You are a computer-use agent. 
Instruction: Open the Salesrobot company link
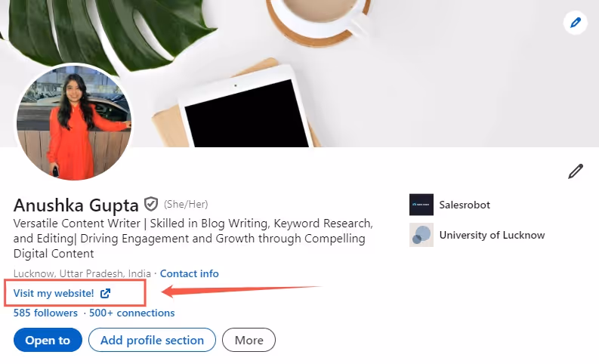tap(465, 205)
